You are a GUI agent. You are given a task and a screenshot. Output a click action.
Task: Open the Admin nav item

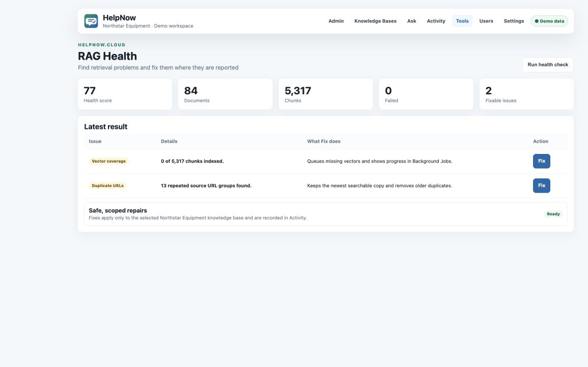pyautogui.click(x=336, y=21)
